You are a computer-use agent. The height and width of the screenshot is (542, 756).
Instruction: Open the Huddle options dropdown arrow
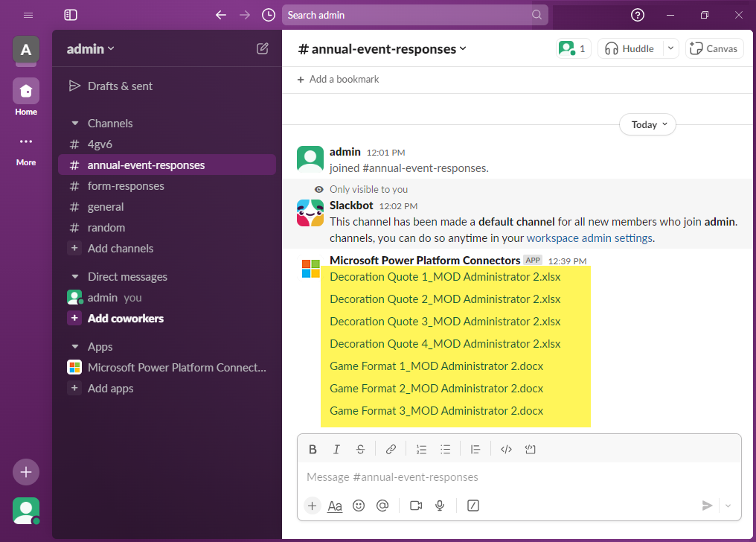[x=670, y=48]
